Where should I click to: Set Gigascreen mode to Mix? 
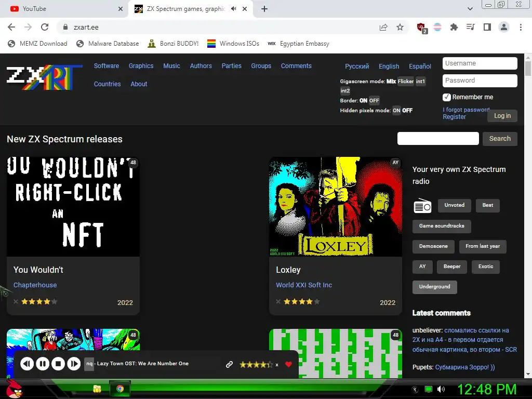[x=391, y=82]
